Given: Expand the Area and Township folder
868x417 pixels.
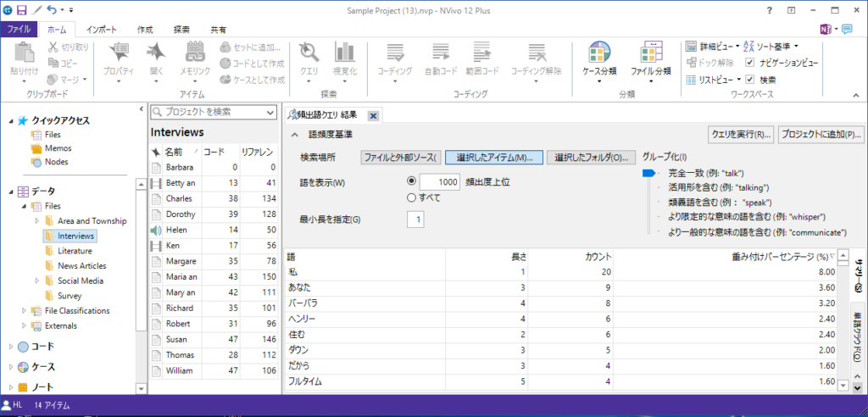Looking at the screenshot, I should tap(36, 220).
